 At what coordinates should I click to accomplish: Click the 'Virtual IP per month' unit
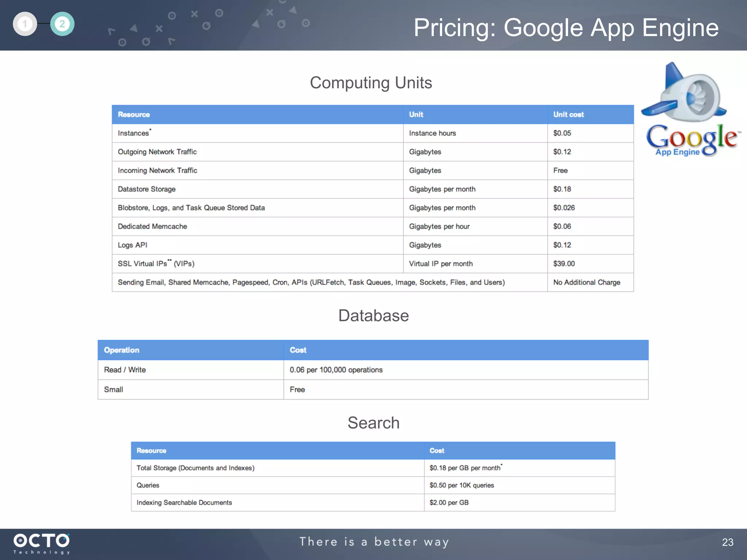441,264
